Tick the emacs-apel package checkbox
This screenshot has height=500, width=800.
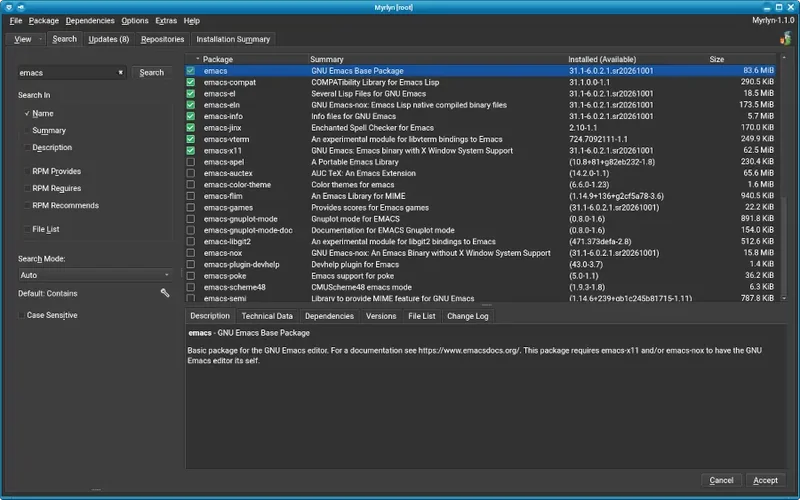click(x=190, y=162)
